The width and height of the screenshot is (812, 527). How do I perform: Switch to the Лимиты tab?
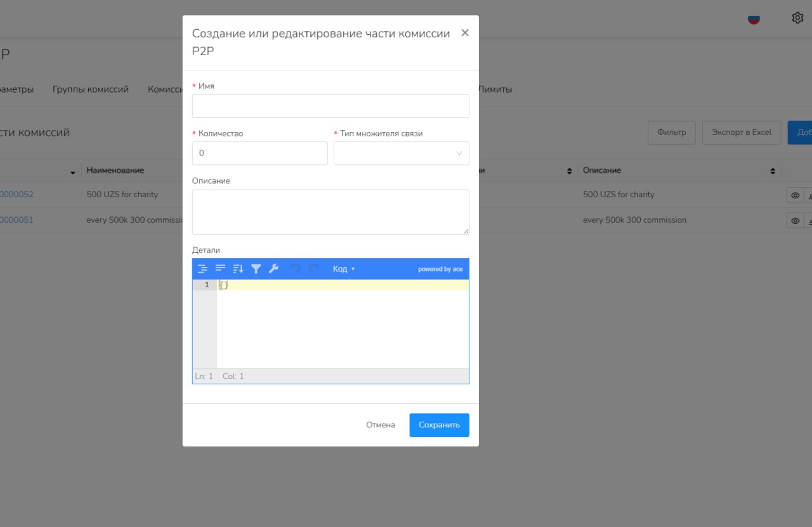coord(495,89)
